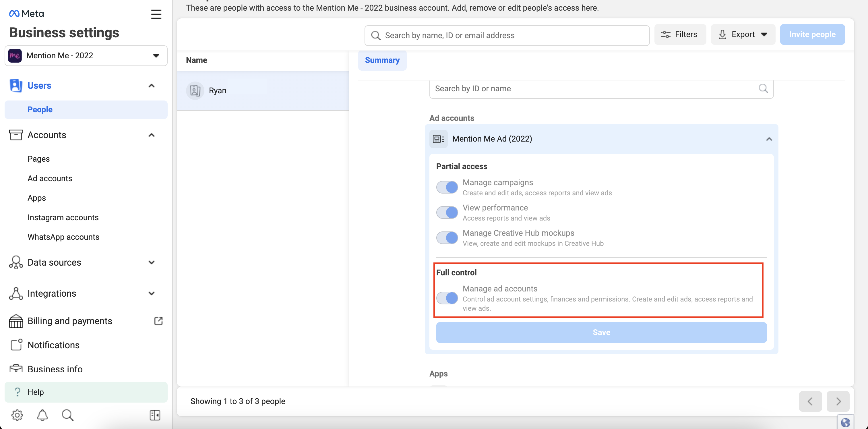Click the Filters sliders icon
This screenshot has height=429, width=868.
click(x=665, y=34)
